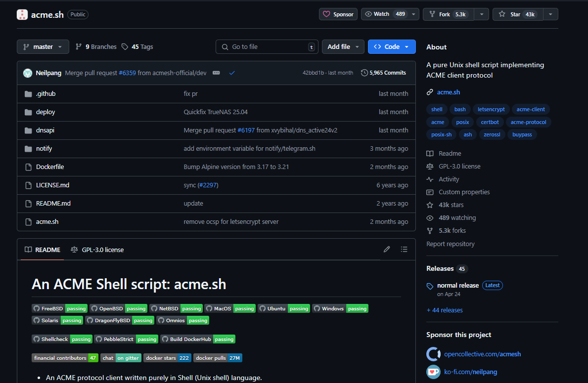
Task: Click the chat on gitter badge
Action: click(x=121, y=358)
